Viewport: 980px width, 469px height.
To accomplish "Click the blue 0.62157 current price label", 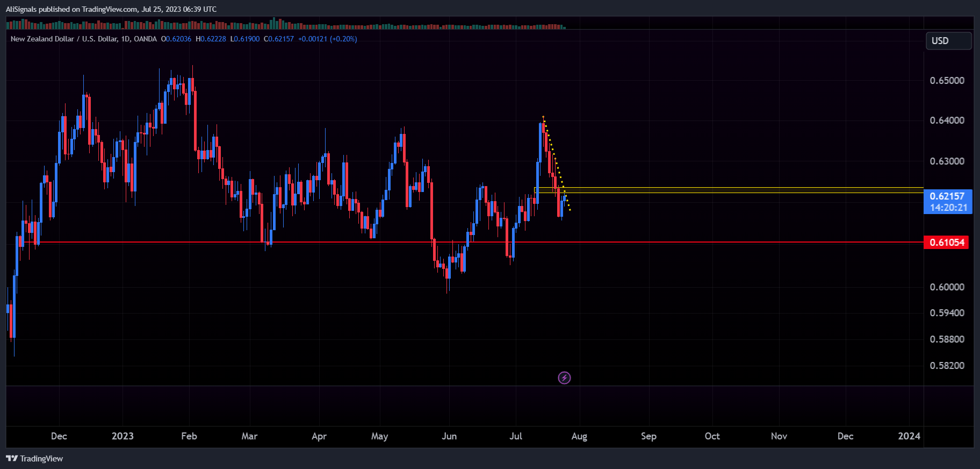I will coord(948,202).
